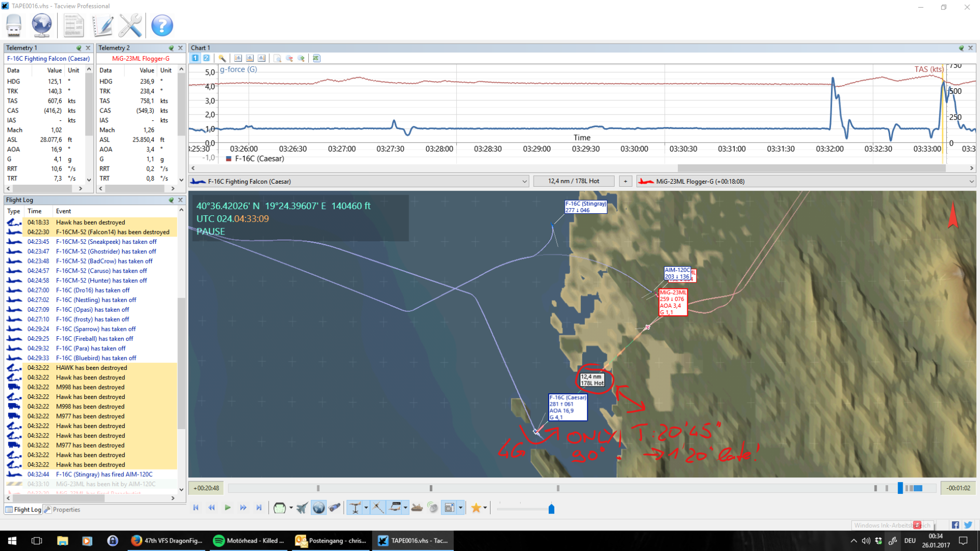Screen dimensions: 980x551
Task: Switch to Spotify Motörhead taskbar item
Action: pyautogui.click(x=249, y=541)
